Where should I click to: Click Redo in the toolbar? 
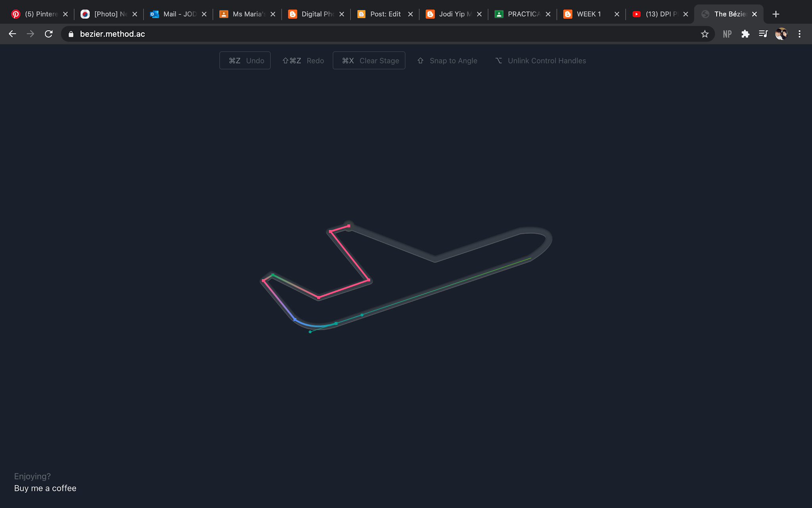pos(303,61)
